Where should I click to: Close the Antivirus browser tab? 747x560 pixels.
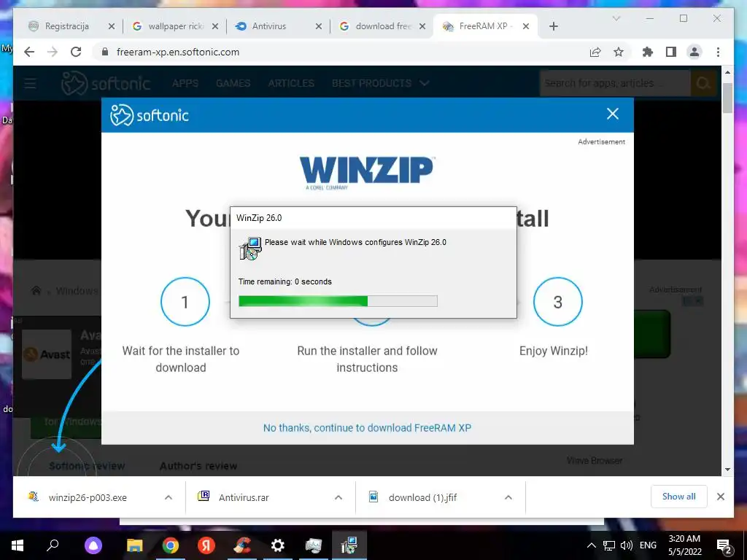[319, 26]
